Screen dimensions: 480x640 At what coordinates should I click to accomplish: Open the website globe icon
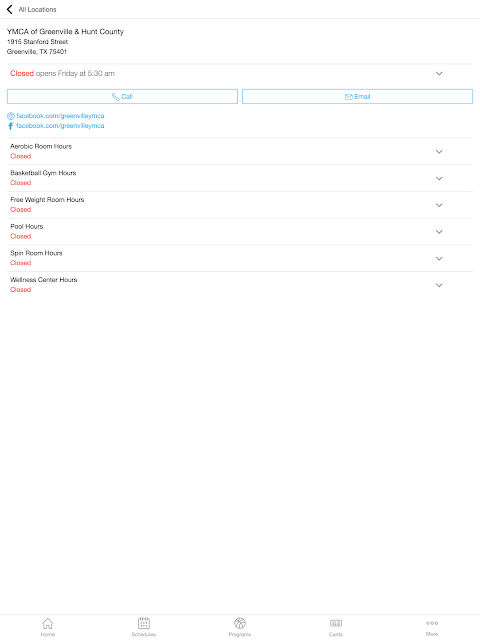pos(11,116)
